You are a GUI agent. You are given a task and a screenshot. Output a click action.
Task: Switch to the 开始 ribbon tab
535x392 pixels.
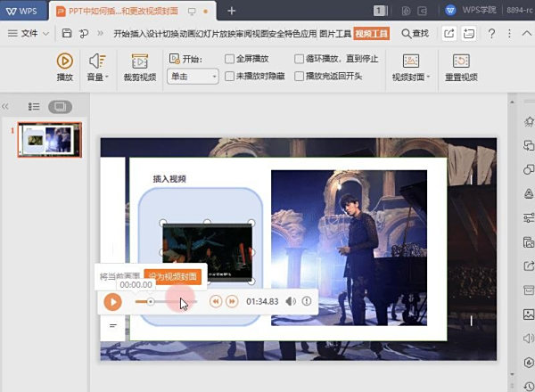tap(121, 33)
